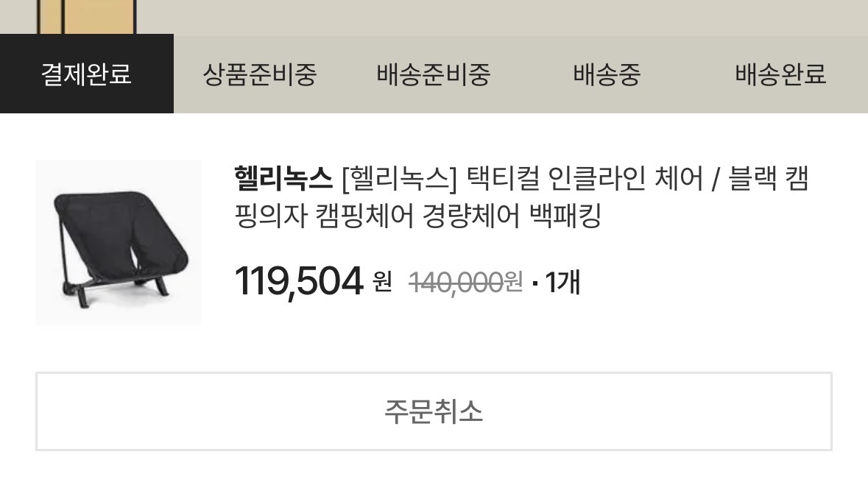Click the bold 헬리녹스 brand name
Image resolution: width=868 pixels, height=499 pixels.
tap(283, 179)
